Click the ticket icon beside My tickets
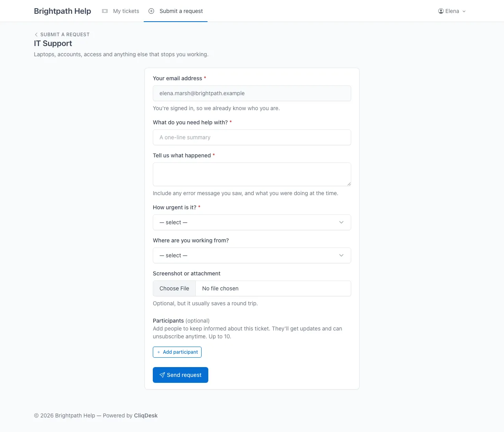Image resolution: width=504 pixels, height=432 pixels. (105, 11)
